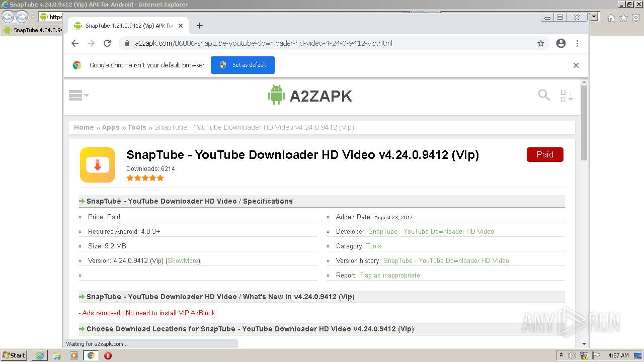Click the Chrome address bar URL
Viewport: 644px width, 362px height.
point(264,43)
